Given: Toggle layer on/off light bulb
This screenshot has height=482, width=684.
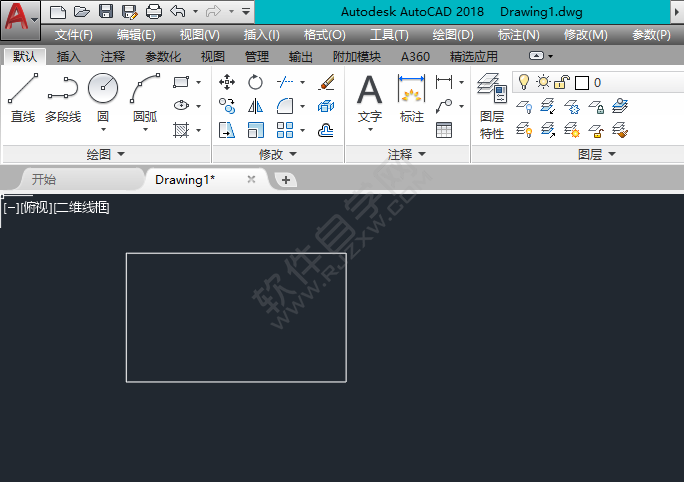Looking at the screenshot, I should pyautogui.click(x=523, y=82).
